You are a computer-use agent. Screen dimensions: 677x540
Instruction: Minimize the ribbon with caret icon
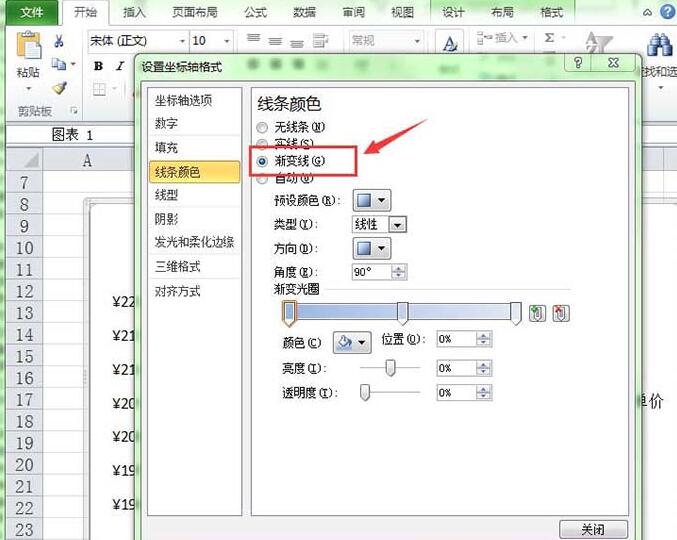point(647,13)
